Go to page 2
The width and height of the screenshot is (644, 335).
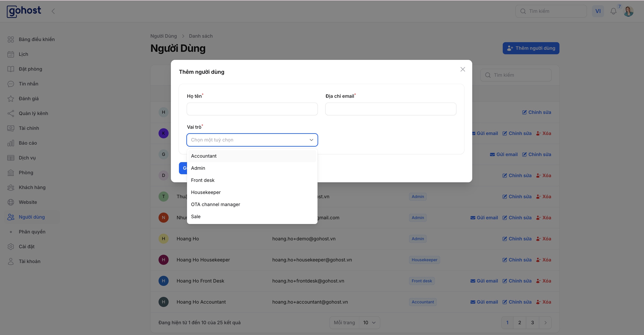click(x=520, y=322)
